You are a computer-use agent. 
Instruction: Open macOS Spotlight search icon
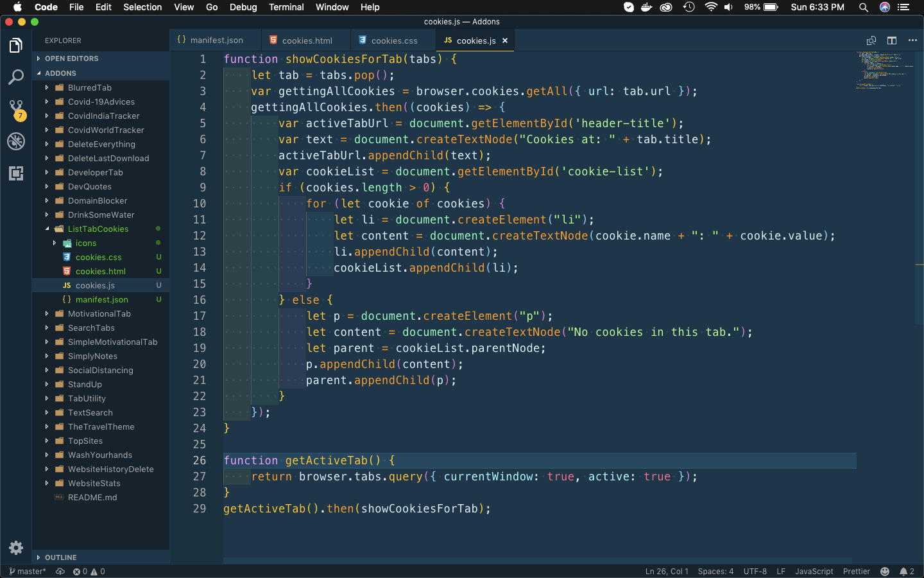tap(864, 7)
